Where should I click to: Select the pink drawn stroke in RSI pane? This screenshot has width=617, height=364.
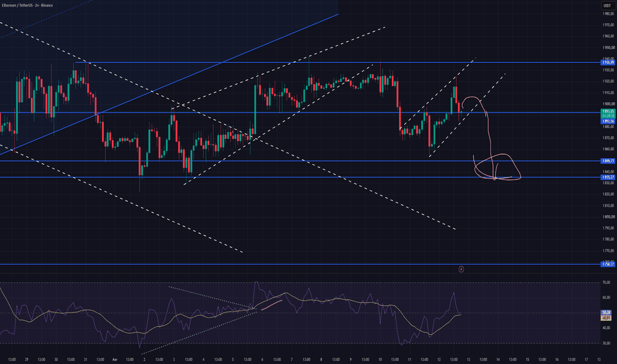click(x=271, y=305)
